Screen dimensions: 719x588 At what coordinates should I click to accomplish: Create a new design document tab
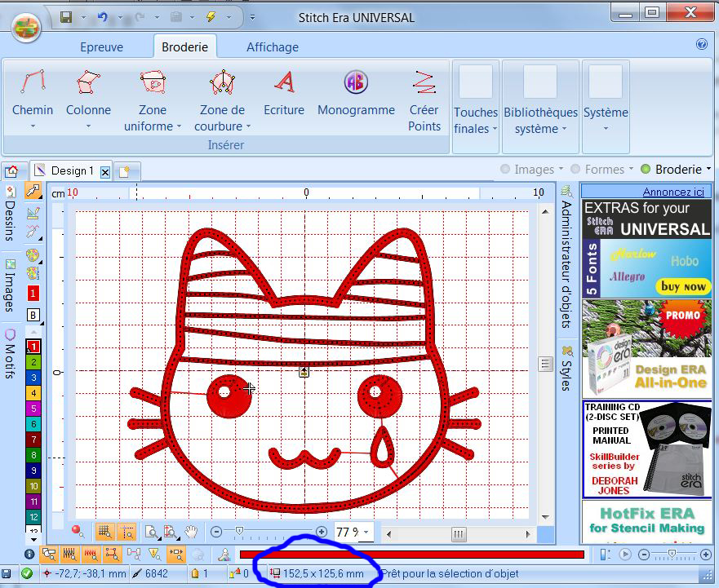pyautogui.click(x=125, y=171)
